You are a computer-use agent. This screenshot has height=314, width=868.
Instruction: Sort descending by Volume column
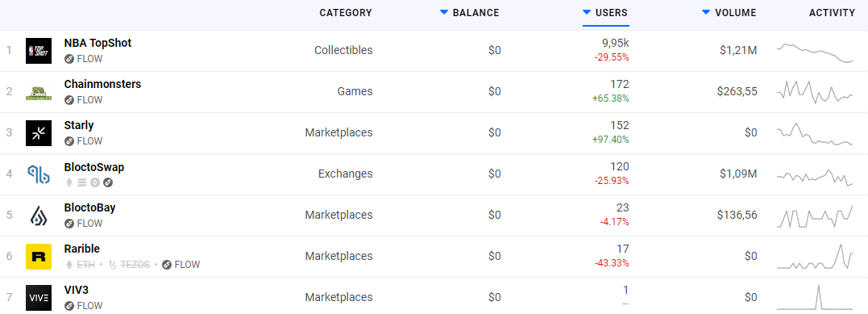(706, 12)
